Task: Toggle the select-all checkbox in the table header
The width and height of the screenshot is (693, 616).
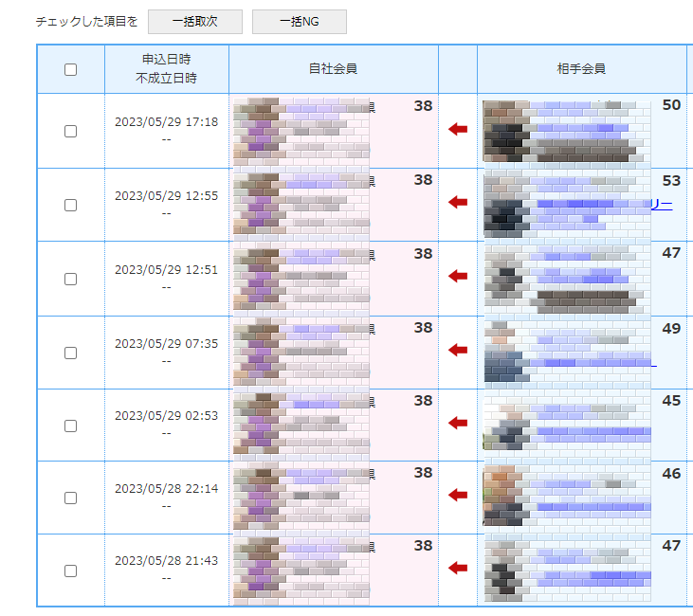Action: pos(70,69)
